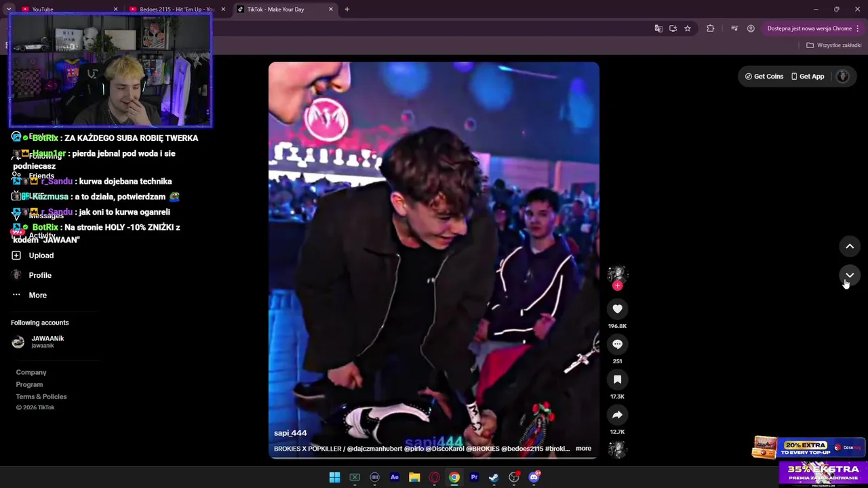Click the 20% EXTRA top-up banner
The height and width of the screenshot is (488, 868).
808,447
